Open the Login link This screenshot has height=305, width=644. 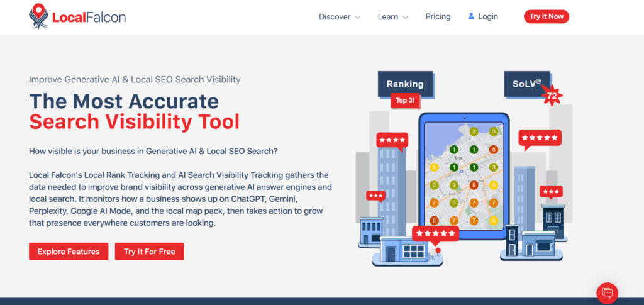point(483,16)
